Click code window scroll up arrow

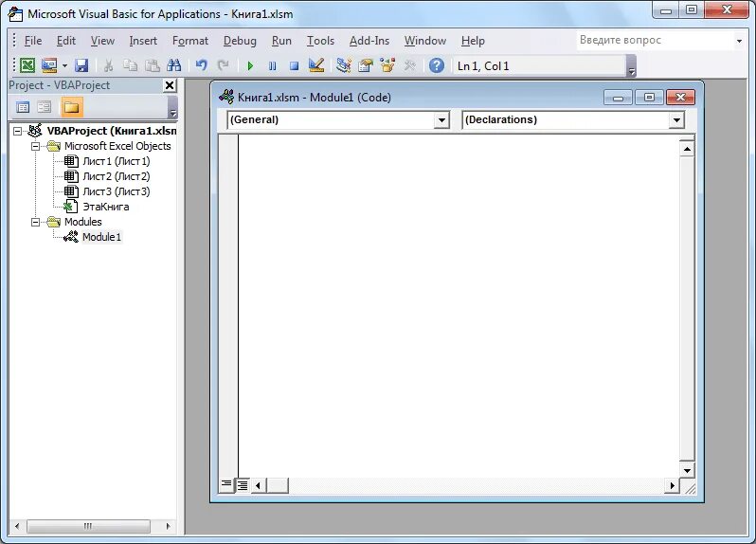click(x=687, y=149)
